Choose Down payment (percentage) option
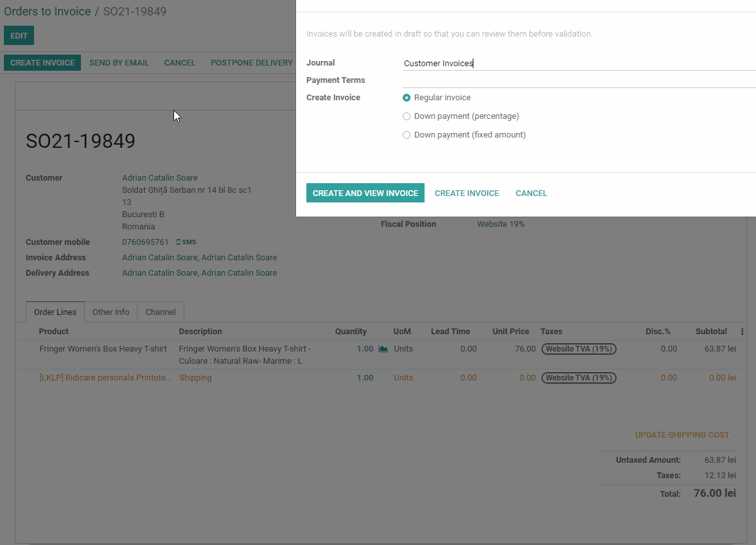The height and width of the screenshot is (545, 756). 407,116
